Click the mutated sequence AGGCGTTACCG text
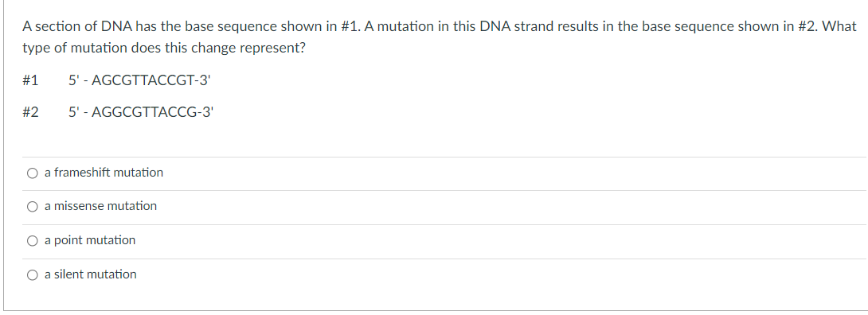868x315 pixels. click(x=144, y=112)
